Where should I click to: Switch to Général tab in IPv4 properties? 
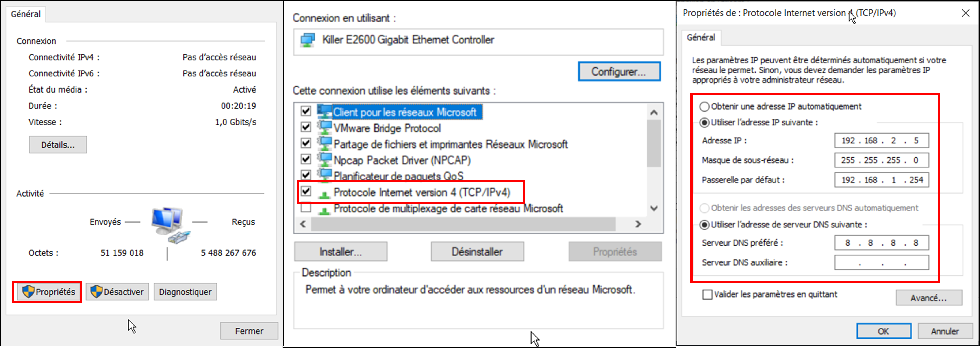pos(700,37)
